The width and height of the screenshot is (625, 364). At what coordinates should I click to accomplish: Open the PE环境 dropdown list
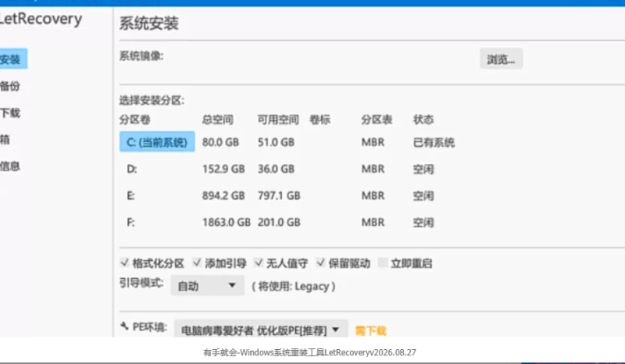tap(261, 330)
